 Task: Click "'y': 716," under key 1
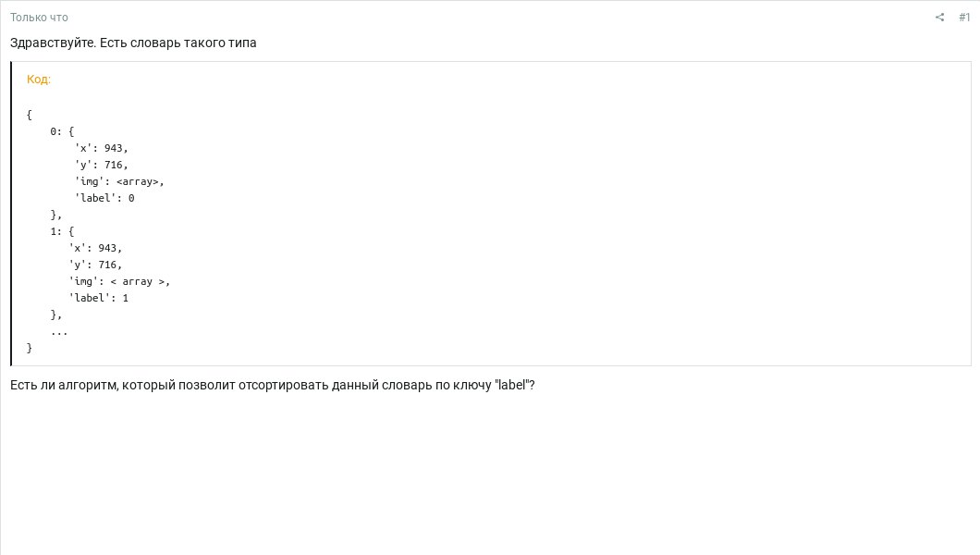click(95, 265)
